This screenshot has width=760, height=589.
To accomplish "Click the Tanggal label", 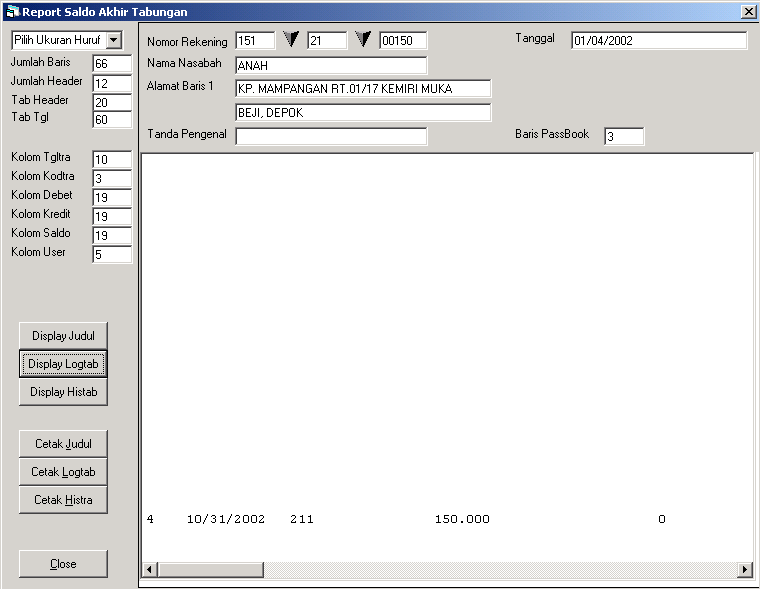I will click(535, 38).
